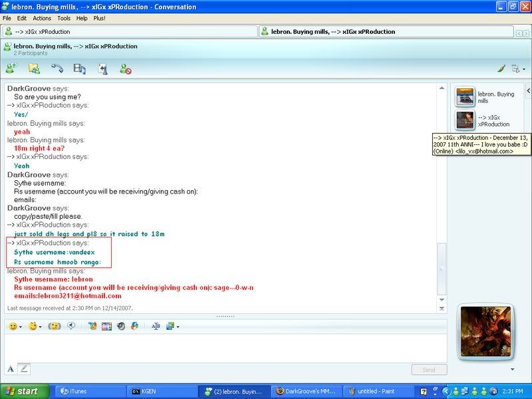Expand the background picture dropdown arrow
The height and width of the screenshot is (399, 532).
tap(178, 327)
